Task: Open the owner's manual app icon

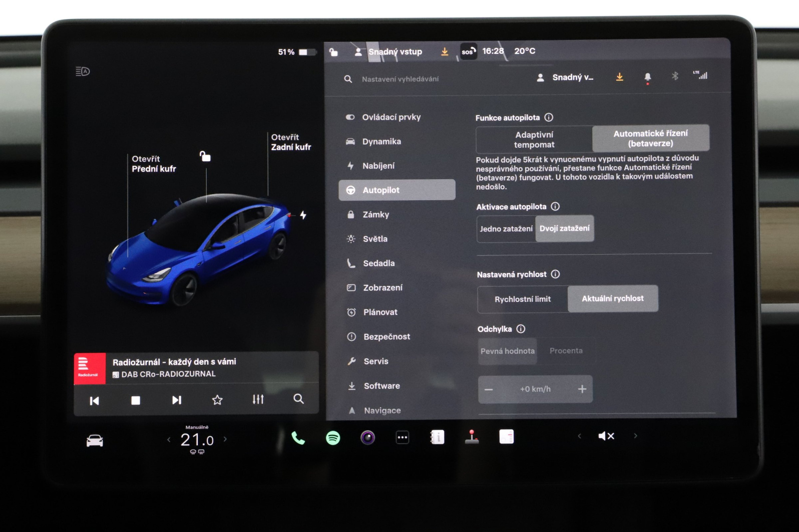Action: click(x=437, y=437)
